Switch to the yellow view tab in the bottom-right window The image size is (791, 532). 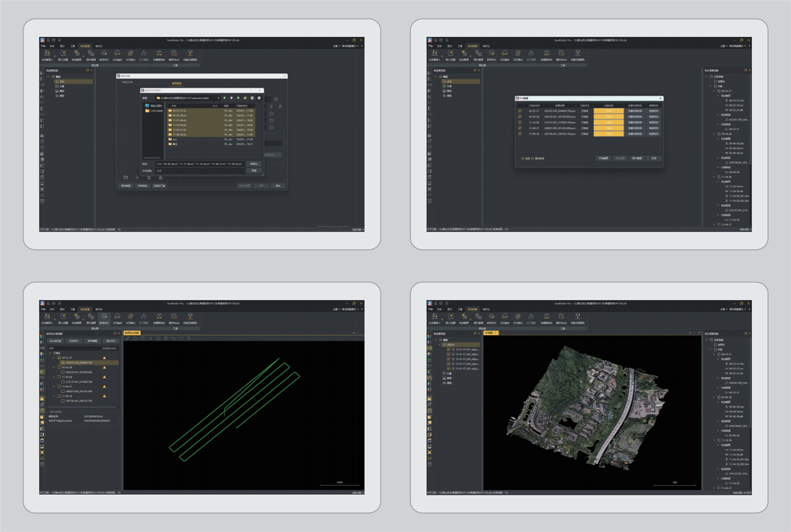click(491, 332)
